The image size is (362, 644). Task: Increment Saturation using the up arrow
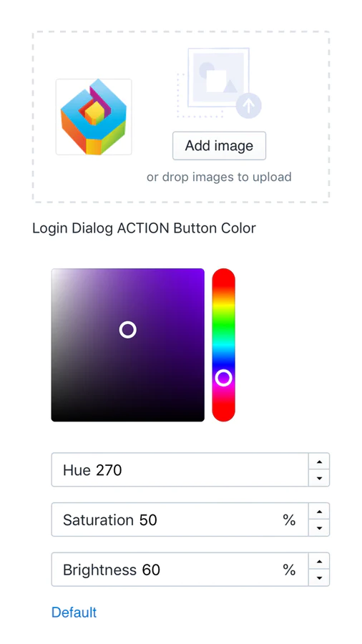click(x=319, y=512)
